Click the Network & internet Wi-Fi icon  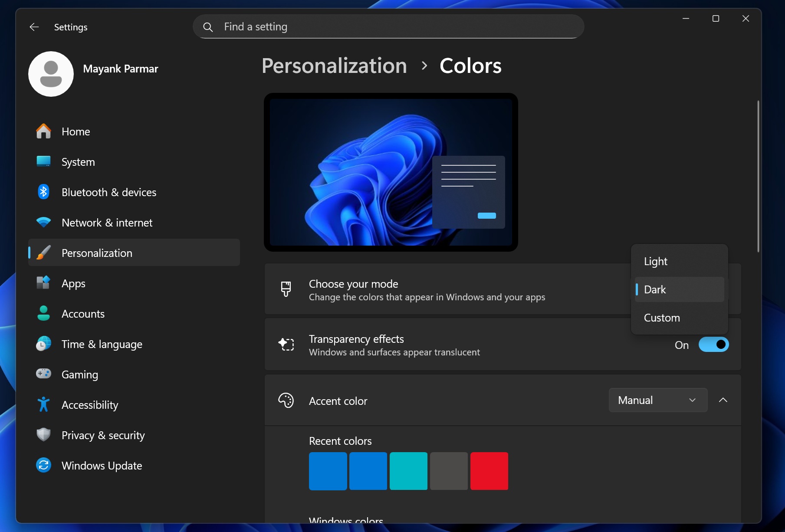[43, 222]
